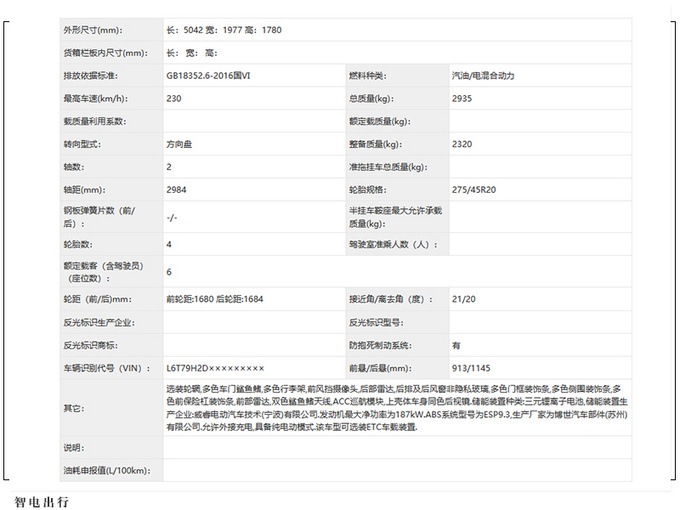Click the '排放依据标准:' label
The image size is (680, 510).
point(90,75)
